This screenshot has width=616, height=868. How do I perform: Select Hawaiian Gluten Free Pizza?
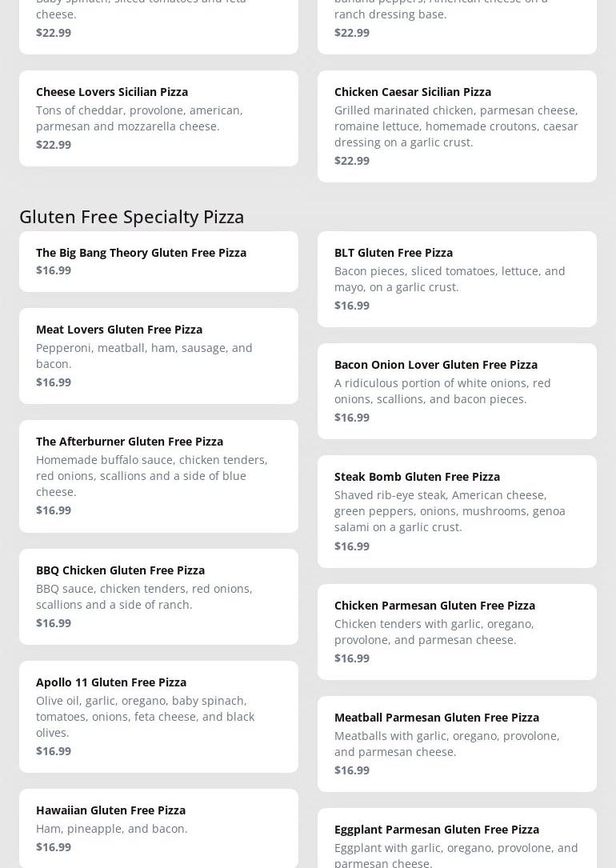[x=110, y=810]
